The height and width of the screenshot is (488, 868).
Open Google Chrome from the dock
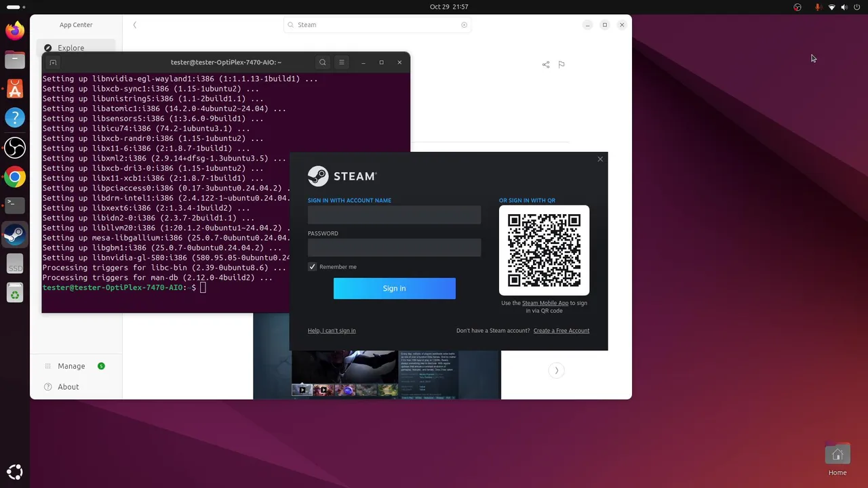pyautogui.click(x=15, y=177)
